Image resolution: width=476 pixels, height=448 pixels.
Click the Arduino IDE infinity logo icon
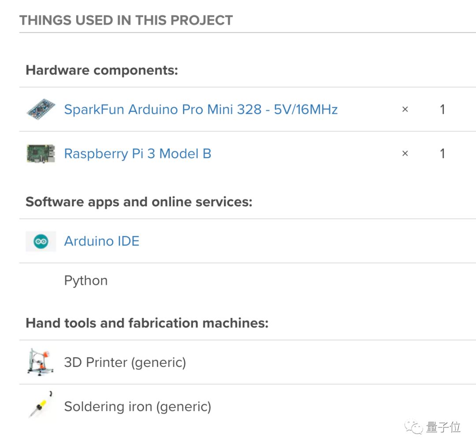tap(41, 242)
